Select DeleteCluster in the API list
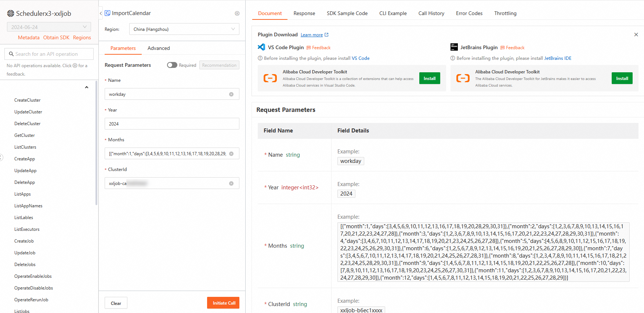The height and width of the screenshot is (313, 644). coord(28,124)
